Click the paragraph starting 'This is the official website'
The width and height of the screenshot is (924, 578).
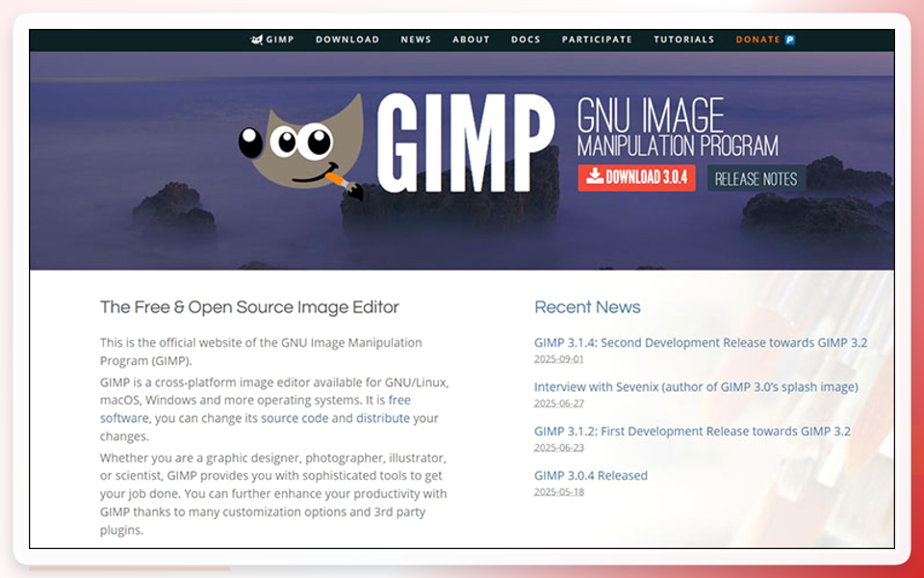pos(261,352)
